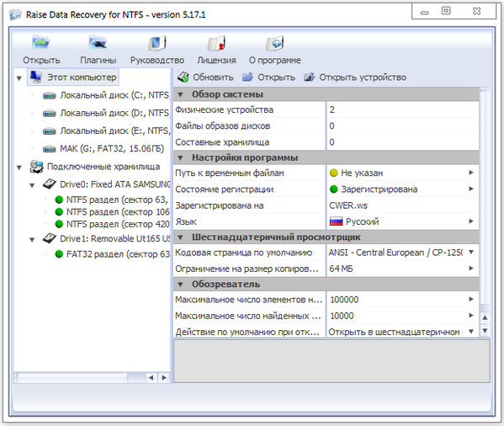Click Открыть label in the secondary toolbar
This screenshot has width=504, height=426.
(x=277, y=77)
